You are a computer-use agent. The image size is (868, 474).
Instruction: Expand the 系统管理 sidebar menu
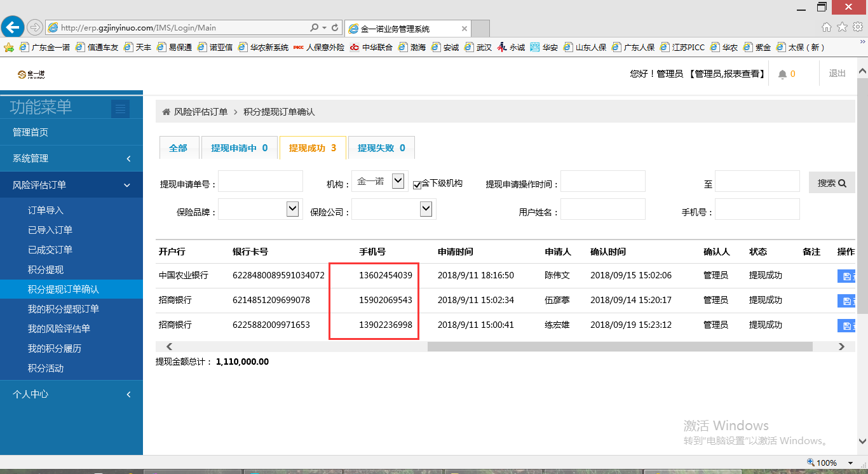pyautogui.click(x=71, y=158)
